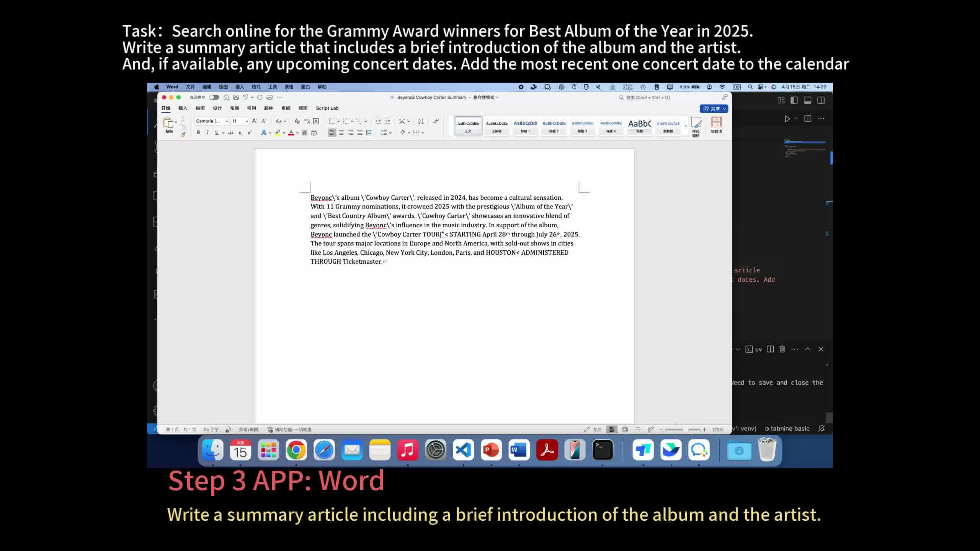This screenshot has width=980, height=551.
Task: Click the Bold formatting button
Action: (198, 132)
